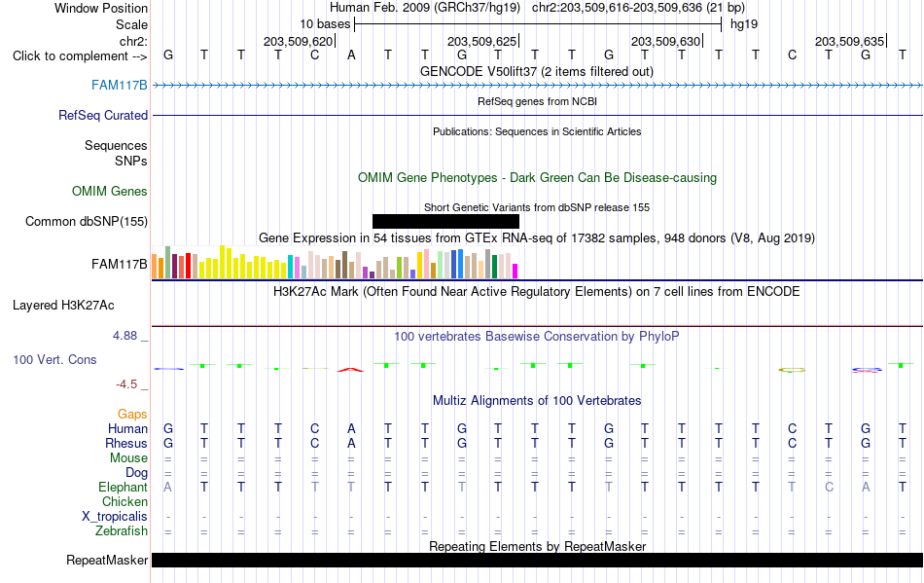The image size is (924, 583).
Task: Click the Multiz Alignments of 100 Vertebrates title
Action: click(x=536, y=400)
